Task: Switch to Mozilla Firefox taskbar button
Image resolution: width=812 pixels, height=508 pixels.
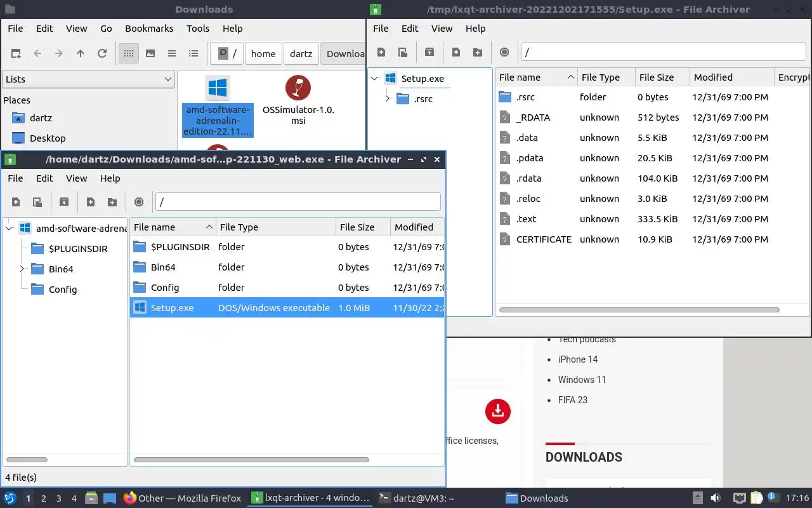Action: coord(182,498)
